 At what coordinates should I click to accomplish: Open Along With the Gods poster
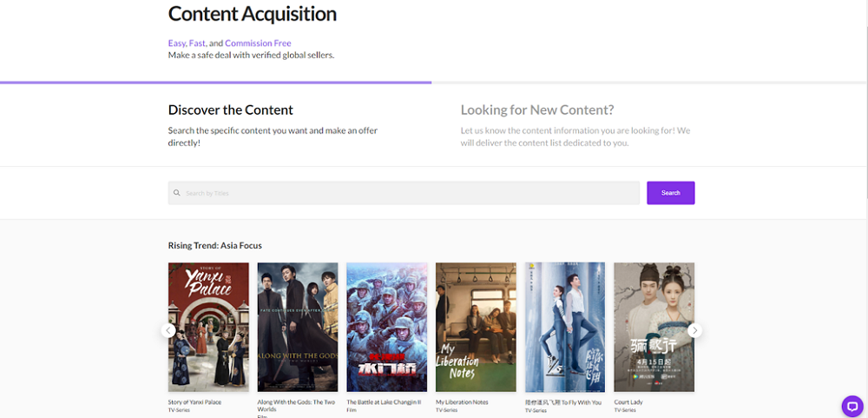pos(298,327)
